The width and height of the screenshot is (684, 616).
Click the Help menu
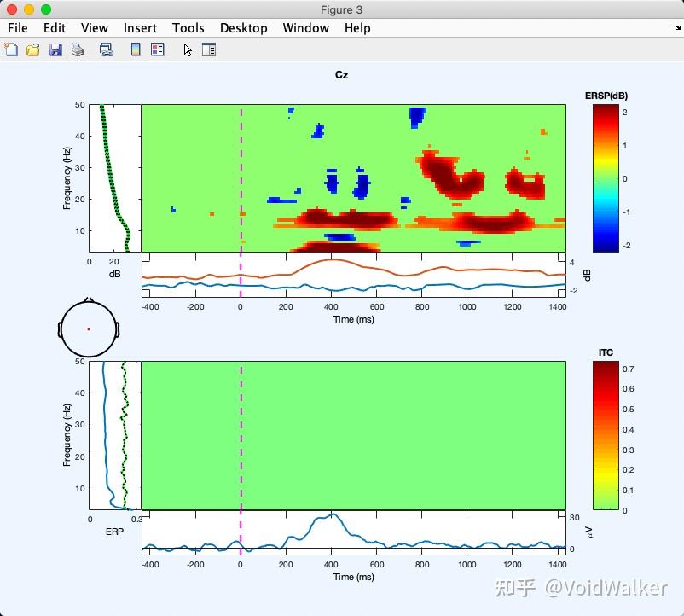pos(357,28)
